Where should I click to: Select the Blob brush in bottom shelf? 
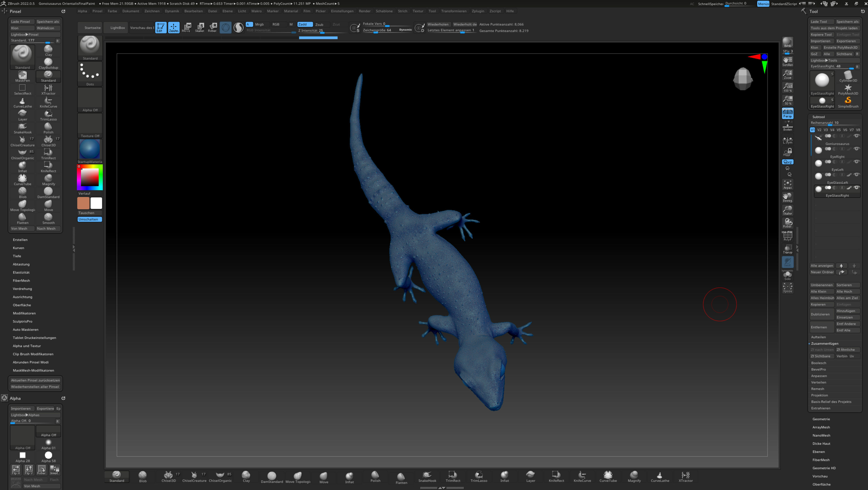point(143,477)
